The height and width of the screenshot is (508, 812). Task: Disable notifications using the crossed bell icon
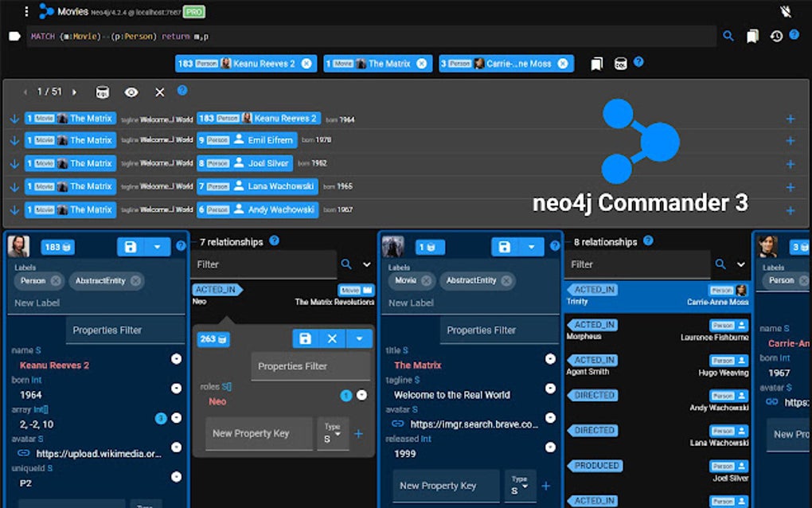783,11
